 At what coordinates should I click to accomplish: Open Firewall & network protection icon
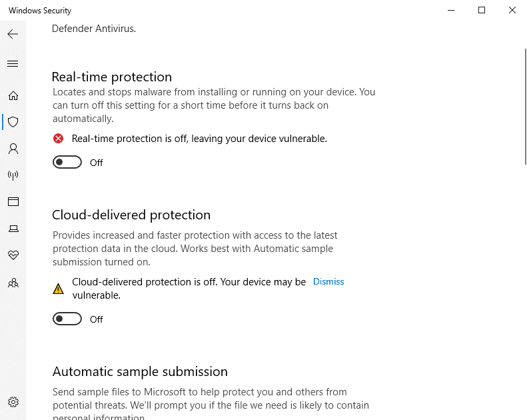(13, 175)
